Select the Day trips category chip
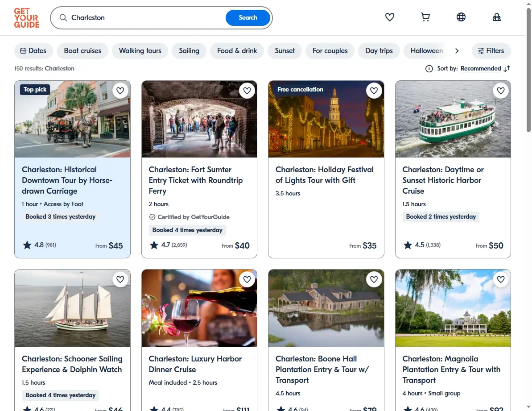The image size is (532, 411). [379, 51]
